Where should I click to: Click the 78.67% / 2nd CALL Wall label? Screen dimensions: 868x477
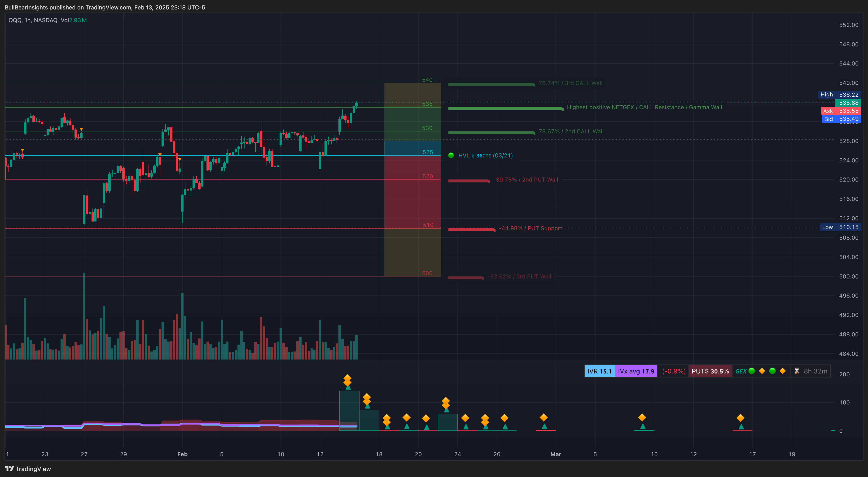click(571, 131)
